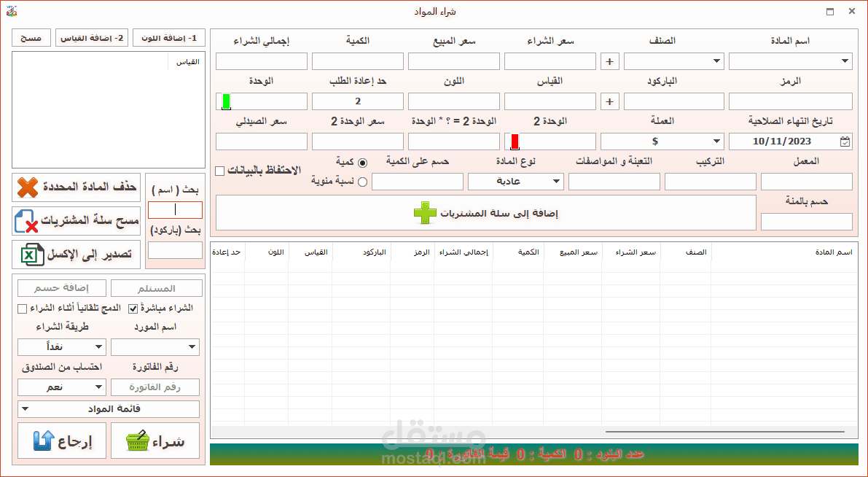The image size is (868, 477).
Task: Click the تاريخ انتهاء الصلاحية date 10/11/2023
Action: 781,141
